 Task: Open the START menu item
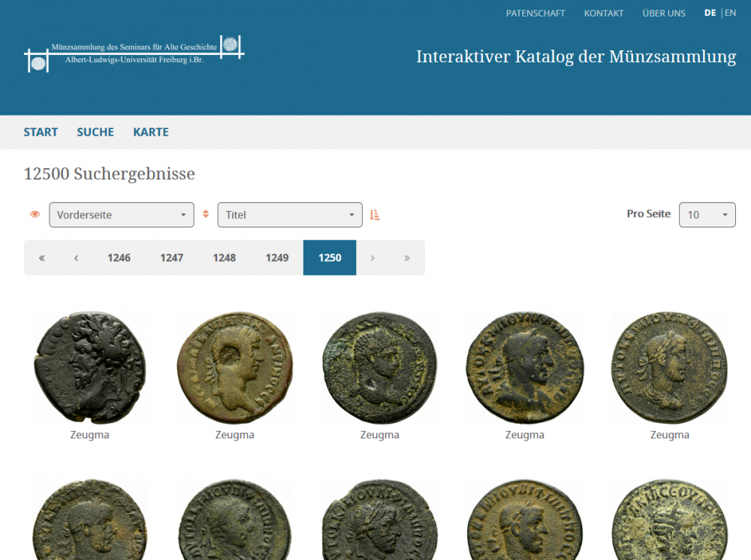pyautogui.click(x=41, y=132)
